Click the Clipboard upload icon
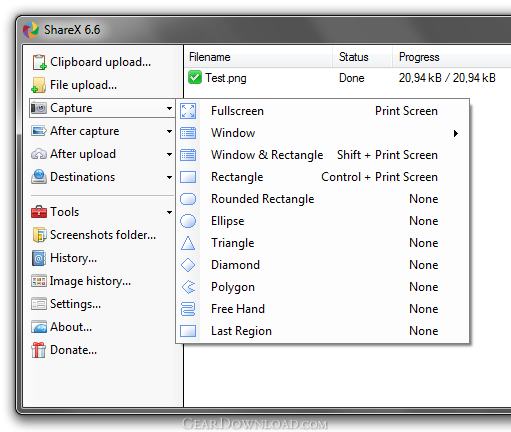Image resolution: width=511 pixels, height=432 pixels. (x=39, y=62)
